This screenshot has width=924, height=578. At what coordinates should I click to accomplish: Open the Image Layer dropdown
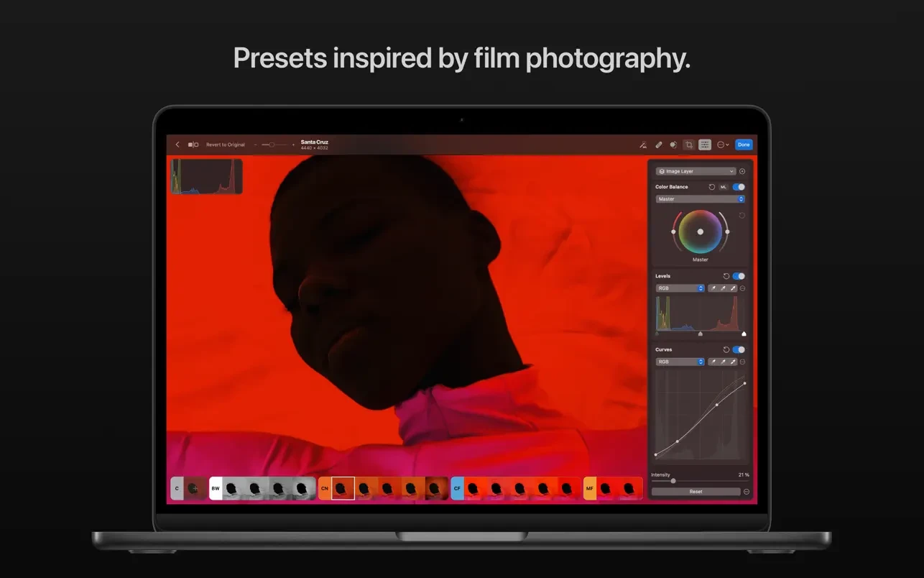click(696, 172)
